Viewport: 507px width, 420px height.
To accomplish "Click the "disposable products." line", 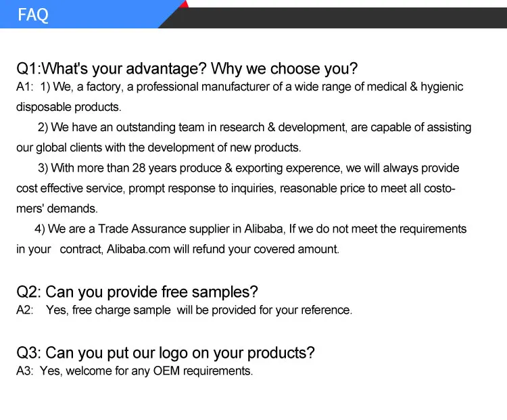I will tap(68, 107).
